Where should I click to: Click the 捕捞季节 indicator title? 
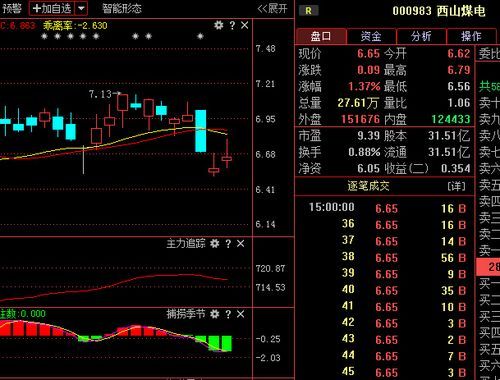(186, 314)
